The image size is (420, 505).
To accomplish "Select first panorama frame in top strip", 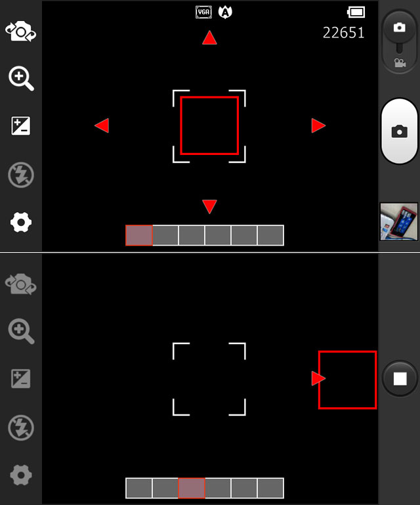I will (x=139, y=236).
